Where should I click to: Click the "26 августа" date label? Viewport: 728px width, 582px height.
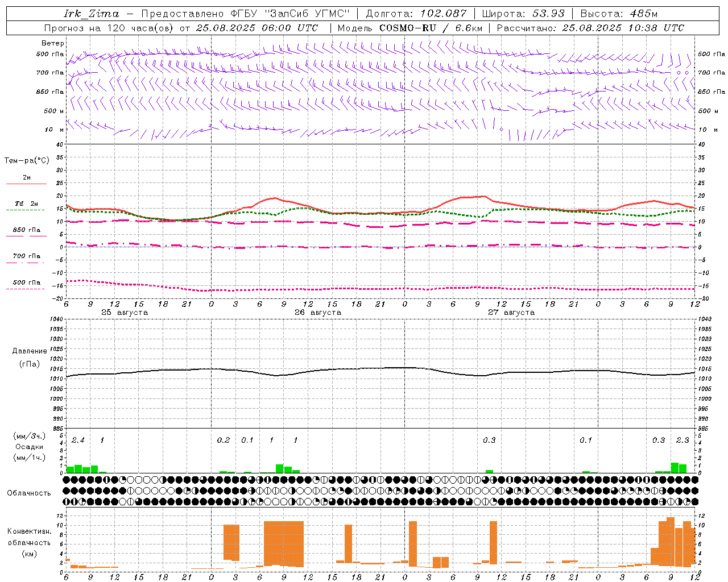coord(318,313)
